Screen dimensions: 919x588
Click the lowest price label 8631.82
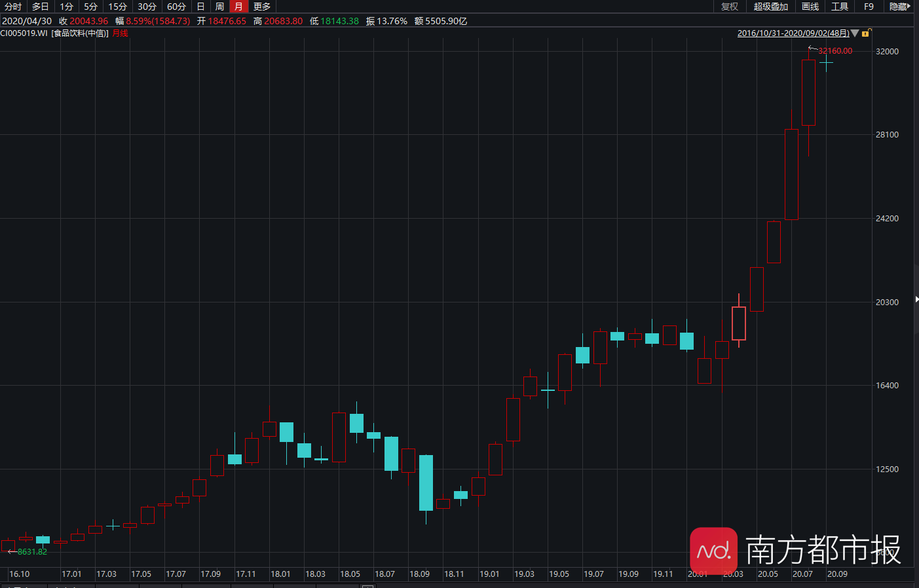point(32,552)
